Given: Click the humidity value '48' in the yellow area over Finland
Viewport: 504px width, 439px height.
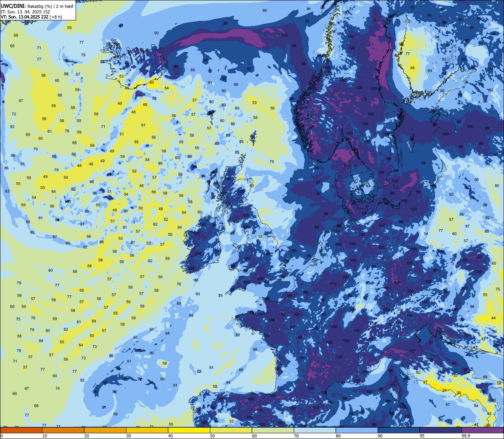Looking at the screenshot, I should click(412, 68).
